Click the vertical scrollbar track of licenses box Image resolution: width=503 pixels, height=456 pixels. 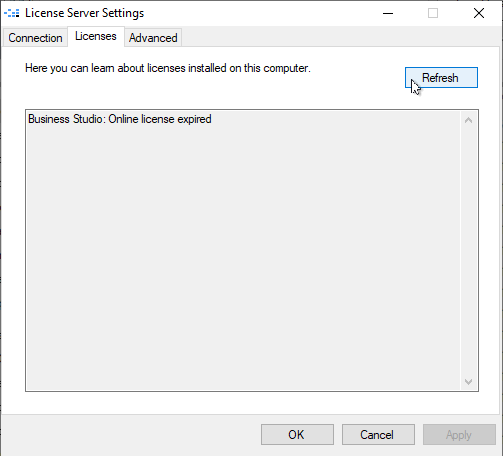468,251
